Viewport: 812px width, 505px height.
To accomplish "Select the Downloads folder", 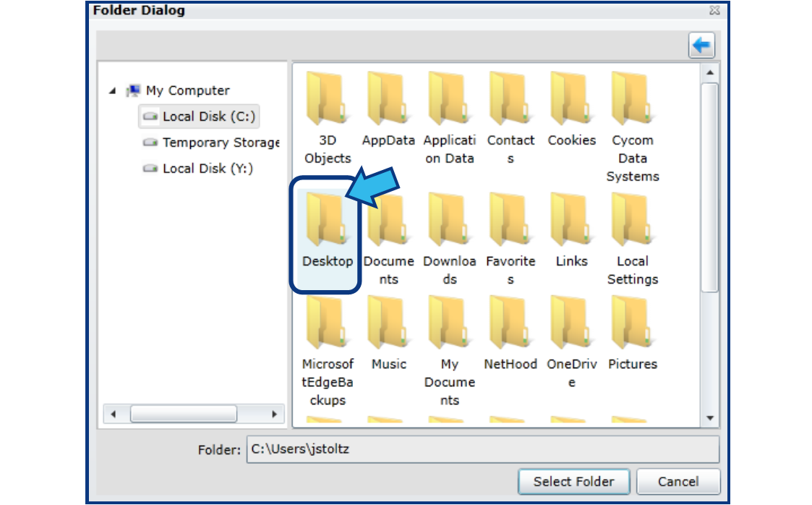I will [450, 224].
